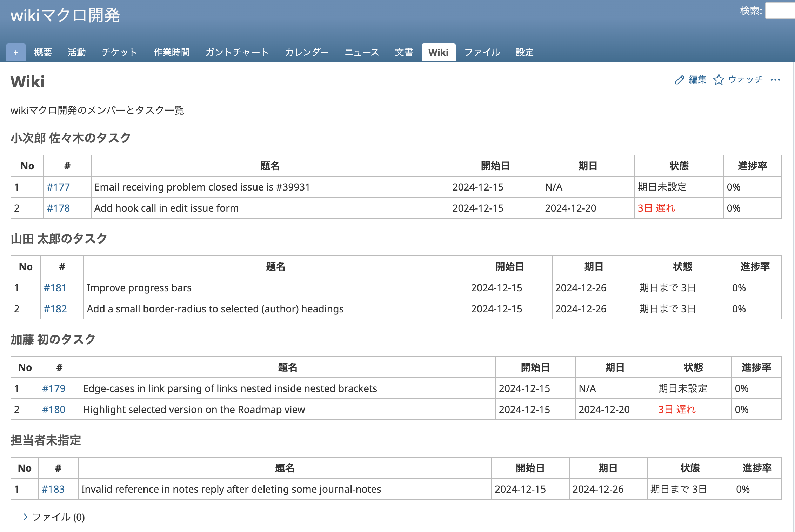Open the 設定 tab

(x=525, y=53)
